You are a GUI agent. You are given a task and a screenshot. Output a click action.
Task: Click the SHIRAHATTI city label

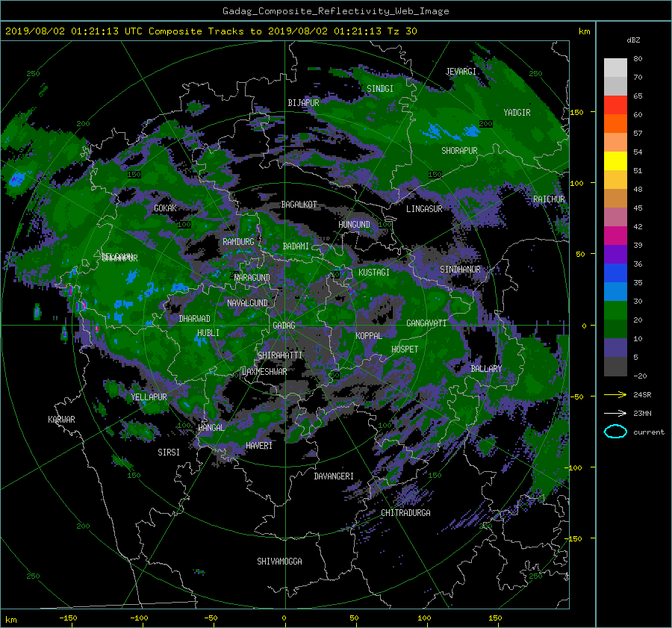point(280,355)
